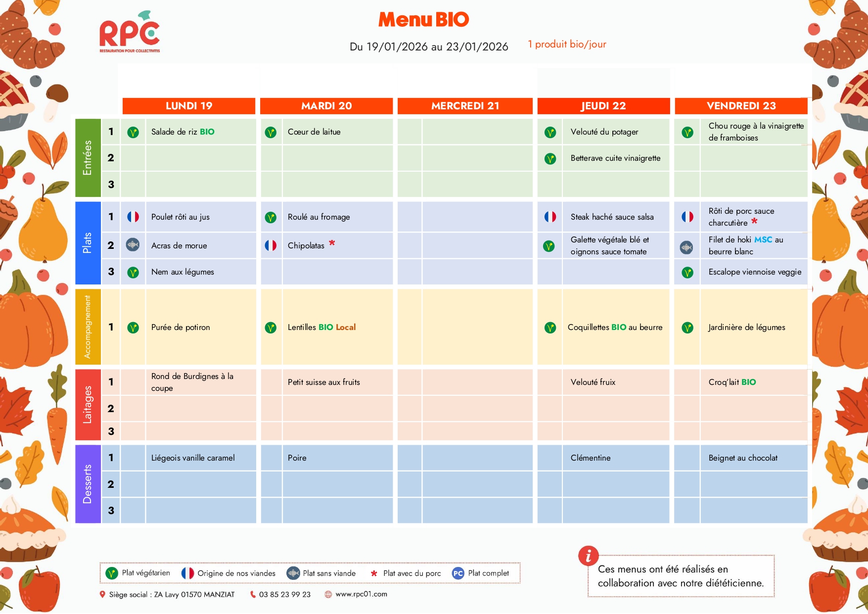
Task: Select the VENDREDI 23 column header
Action: pyautogui.click(x=741, y=106)
